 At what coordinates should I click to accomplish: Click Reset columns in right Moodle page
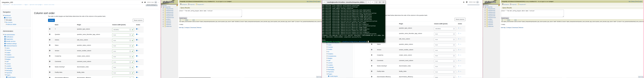(460, 19)
